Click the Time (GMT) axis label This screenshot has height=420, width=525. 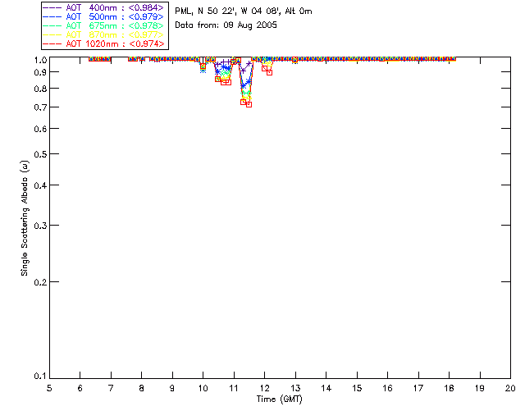[x=279, y=399]
